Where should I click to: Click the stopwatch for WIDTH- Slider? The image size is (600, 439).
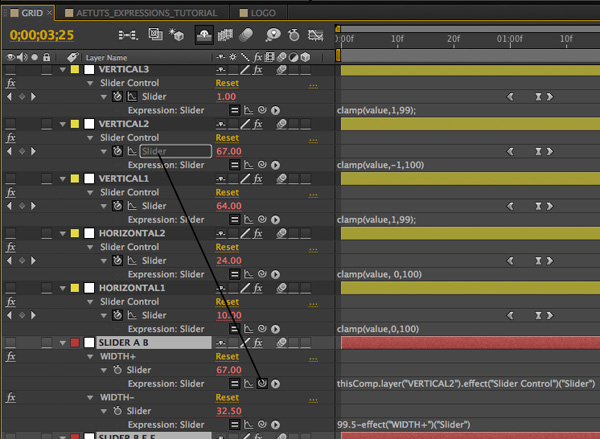[x=117, y=411]
